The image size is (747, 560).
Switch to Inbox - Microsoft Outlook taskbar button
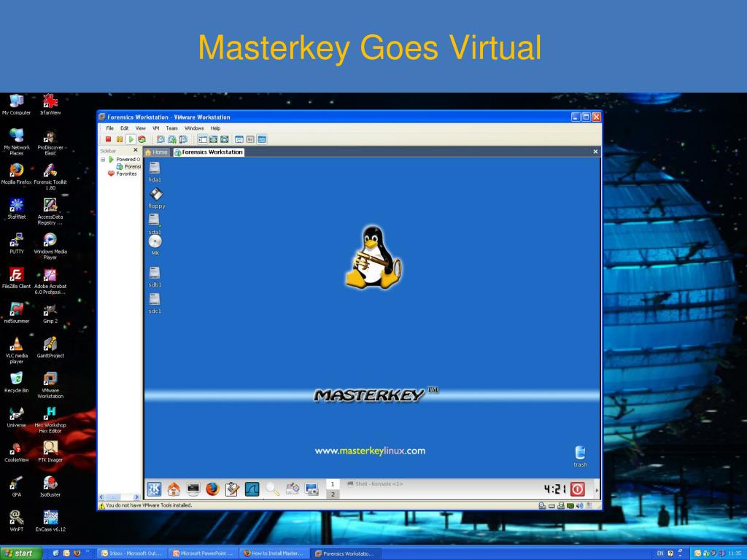131,553
